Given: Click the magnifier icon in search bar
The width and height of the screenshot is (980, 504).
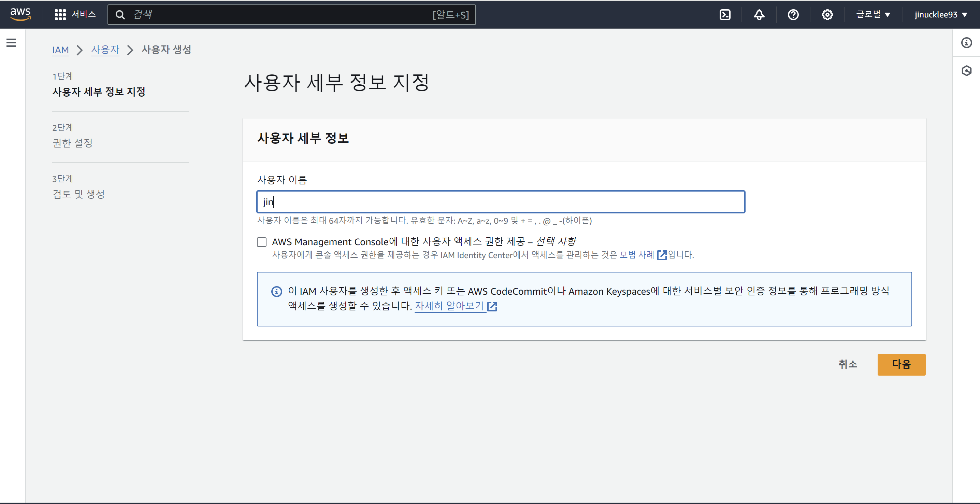Looking at the screenshot, I should coord(120,15).
